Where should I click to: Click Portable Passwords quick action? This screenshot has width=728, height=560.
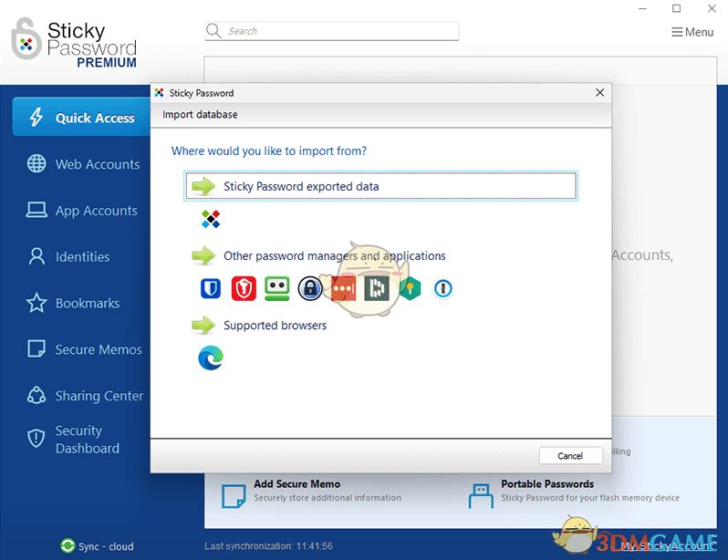(575, 496)
